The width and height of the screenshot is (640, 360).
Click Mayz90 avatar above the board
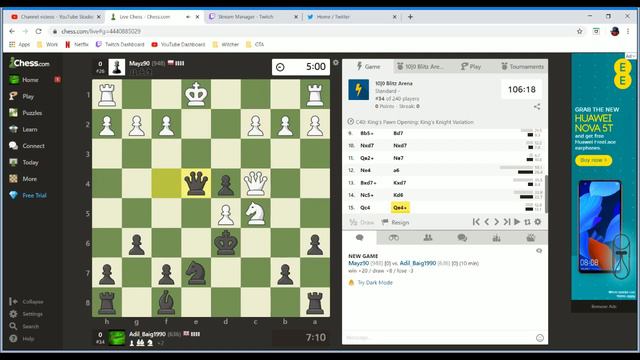pos(116,67)
